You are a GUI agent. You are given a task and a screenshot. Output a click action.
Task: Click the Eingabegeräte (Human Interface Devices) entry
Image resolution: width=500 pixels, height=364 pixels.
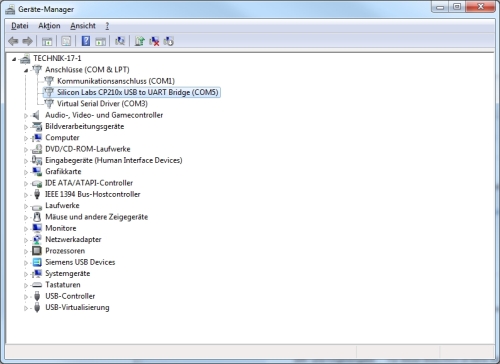[114, 160]
